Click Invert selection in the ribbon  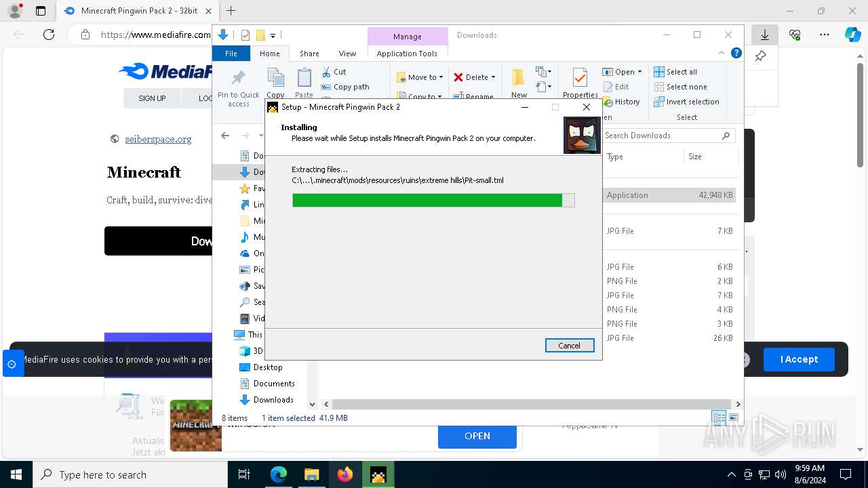686,102
